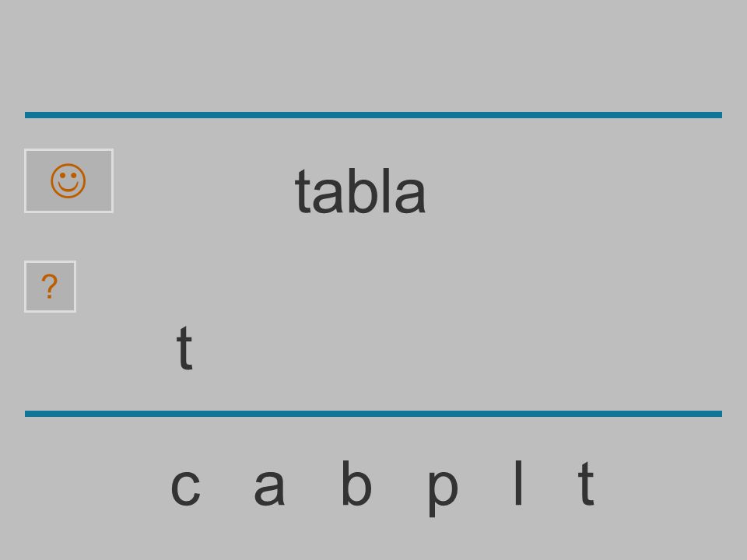Select the letter t in the bottom row

586,483
